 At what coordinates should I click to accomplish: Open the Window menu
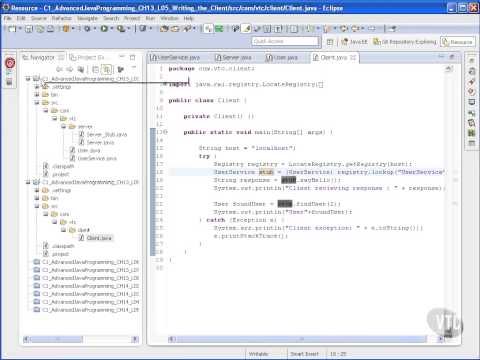169,18
